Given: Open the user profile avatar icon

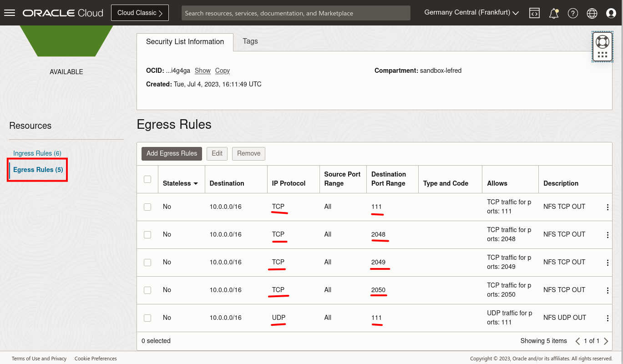Looking at the screenshot, I should (x=611, y=13).
